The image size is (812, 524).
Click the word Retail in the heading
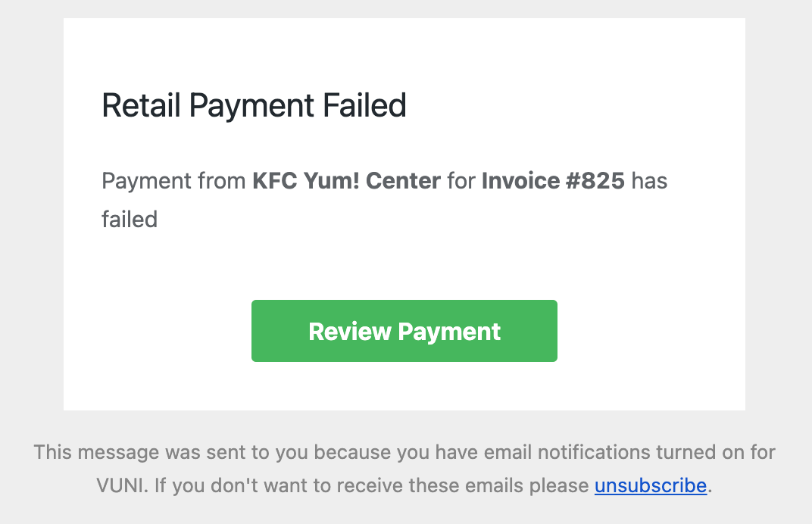(x=141, y=105)
